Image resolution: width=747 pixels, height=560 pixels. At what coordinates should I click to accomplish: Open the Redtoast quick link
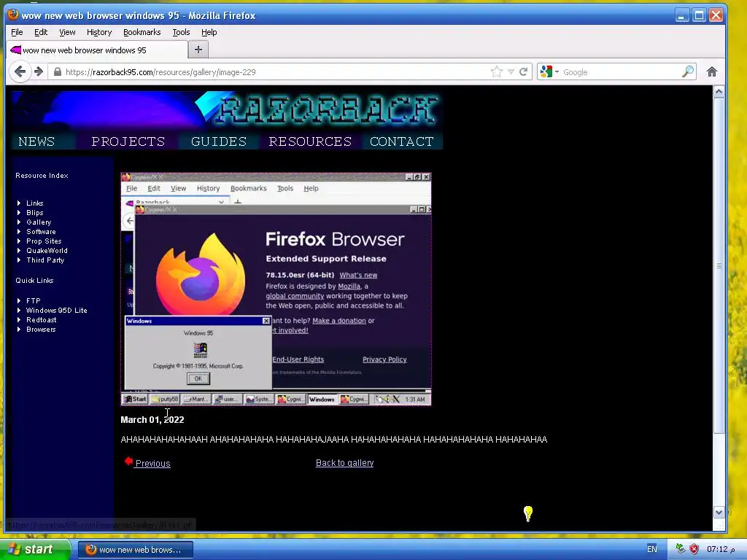tap(42, 319)
